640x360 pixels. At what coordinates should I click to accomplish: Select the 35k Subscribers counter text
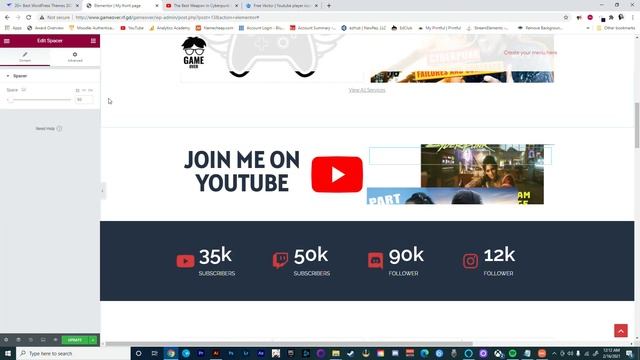[x=216, y=262]
